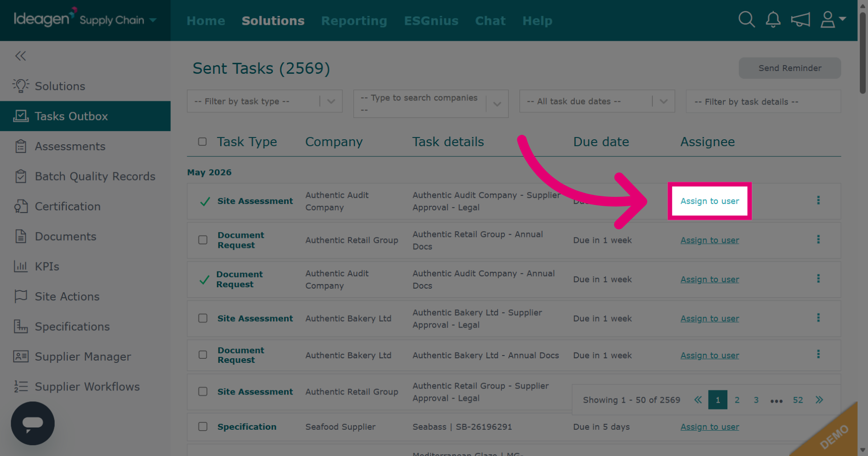The image size is (868, 456).
Task: Open the All task due dates dropdown
Action: click(597, 101)
